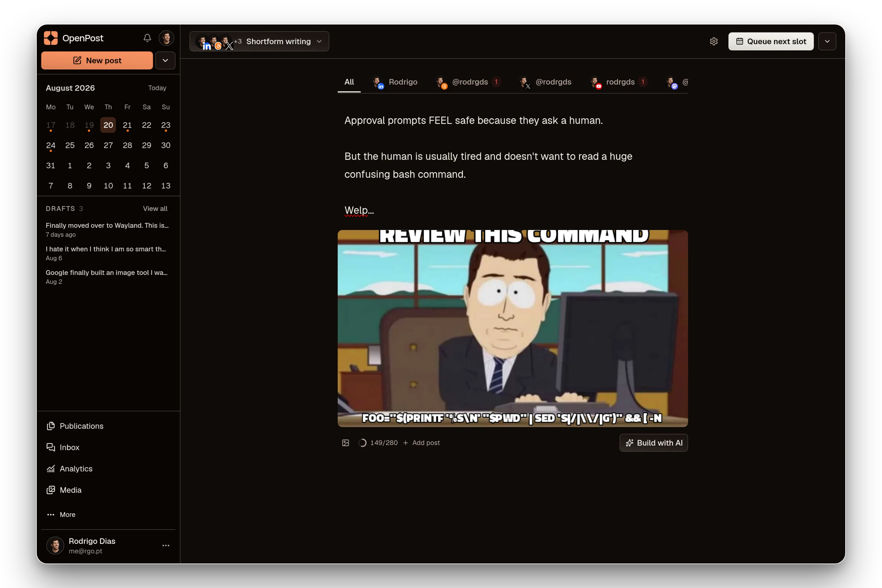Click the meme image attachment thumbnail
The width and height of the screenshot is (882, 588).
(513, 329)
